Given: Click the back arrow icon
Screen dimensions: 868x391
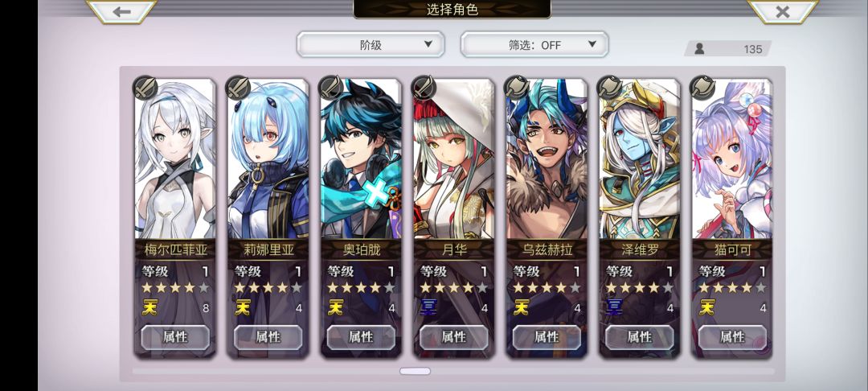Looking at the screenshot, I should (121, 11).
